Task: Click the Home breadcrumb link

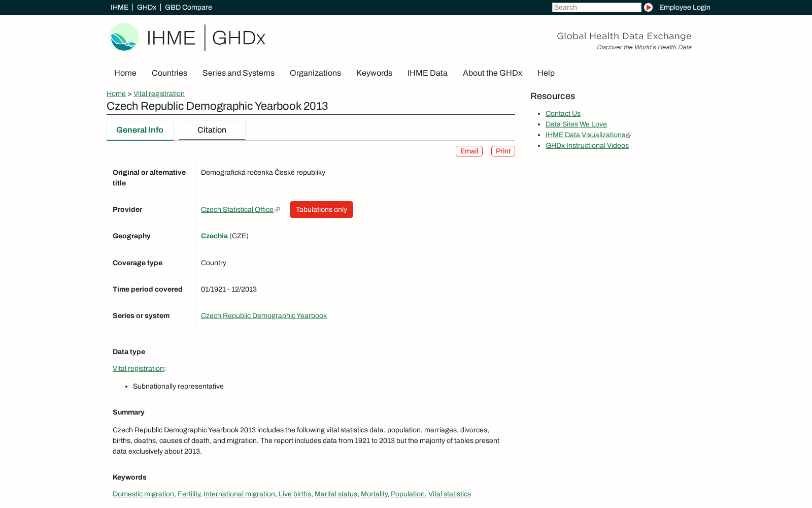Action: pyautogui.click(x=116, y=94)
